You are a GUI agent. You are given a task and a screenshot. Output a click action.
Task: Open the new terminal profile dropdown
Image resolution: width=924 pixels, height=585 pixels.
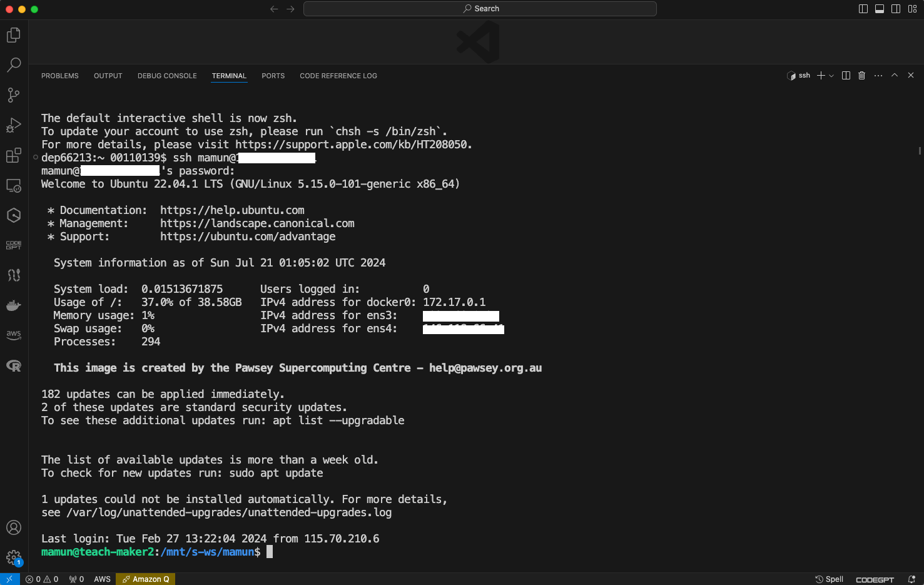coord(831,75)
